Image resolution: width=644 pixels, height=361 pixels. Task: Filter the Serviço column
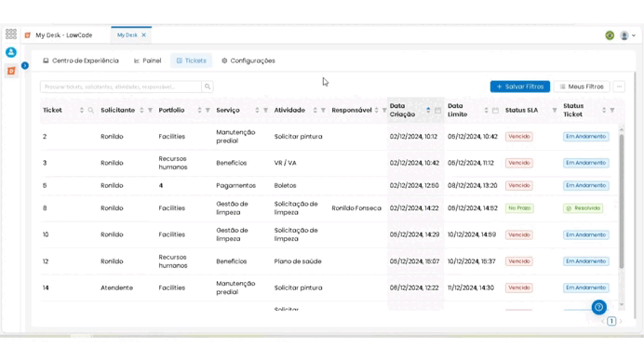click(266, 110)
